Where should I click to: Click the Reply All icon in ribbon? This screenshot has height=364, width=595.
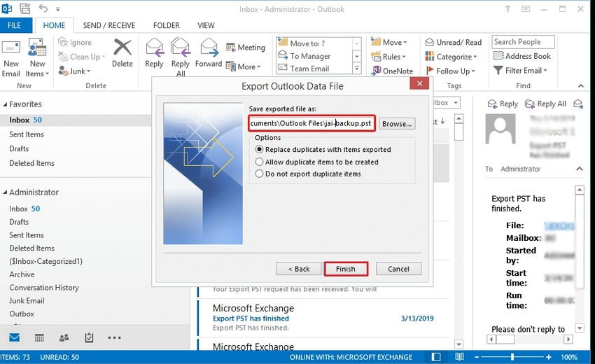[180, 47]
